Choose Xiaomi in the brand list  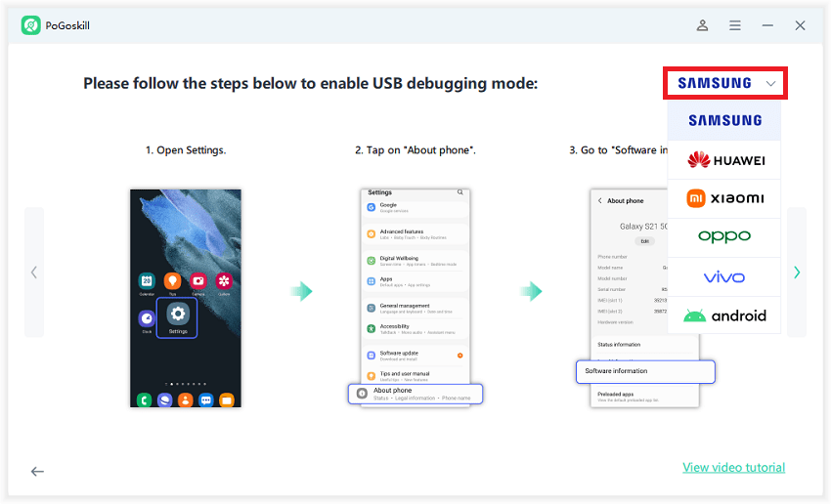[724, 198]
